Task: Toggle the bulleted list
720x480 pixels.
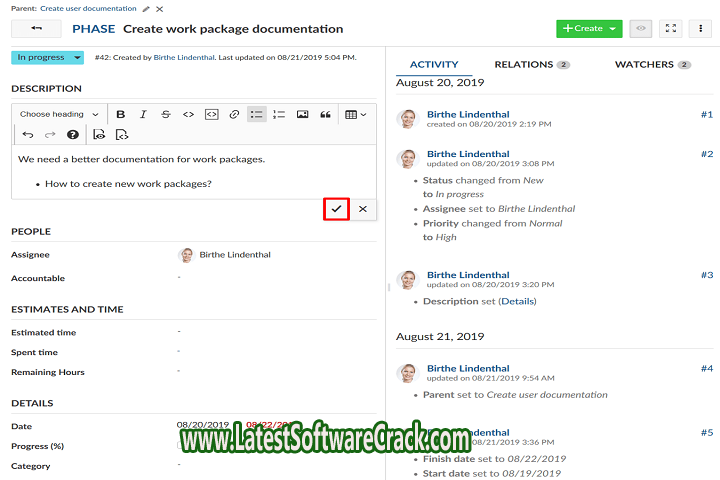Action: 257,114
